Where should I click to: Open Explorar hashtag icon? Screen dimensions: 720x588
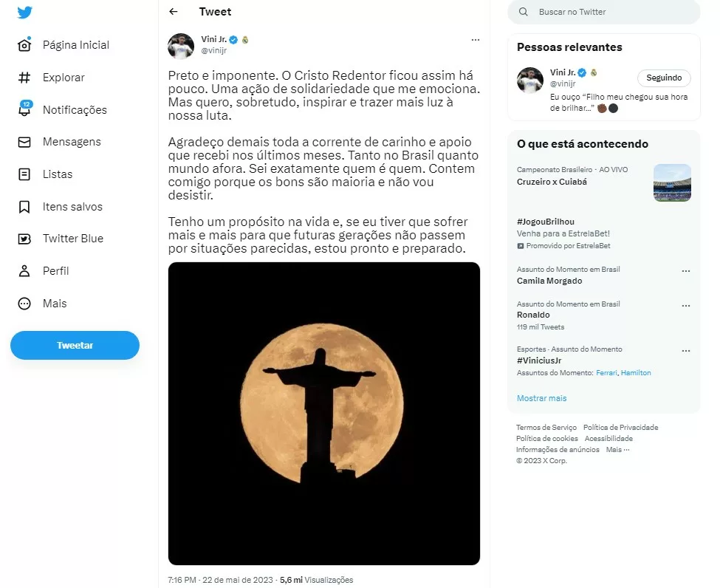click(24, 78)
